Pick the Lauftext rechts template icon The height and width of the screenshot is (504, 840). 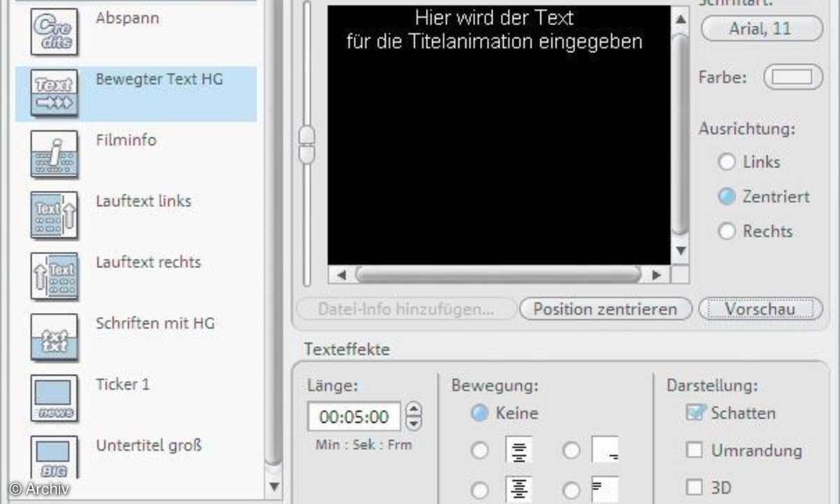(54, 276)
